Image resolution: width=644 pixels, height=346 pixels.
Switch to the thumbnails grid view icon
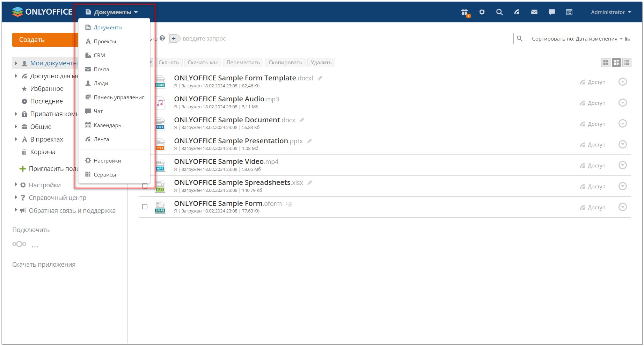pyautogui.click(x=606, y=63)
